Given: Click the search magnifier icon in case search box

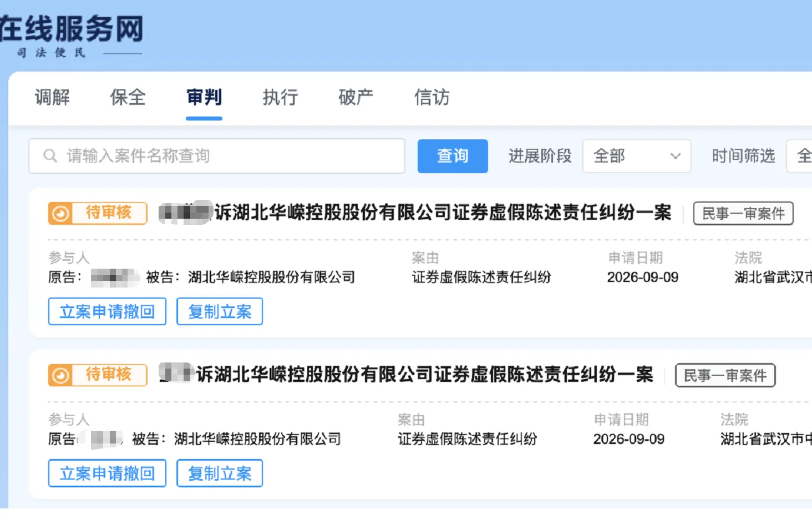Looking at the screenshot, I should pyautogui.click(x=50, y=156).
